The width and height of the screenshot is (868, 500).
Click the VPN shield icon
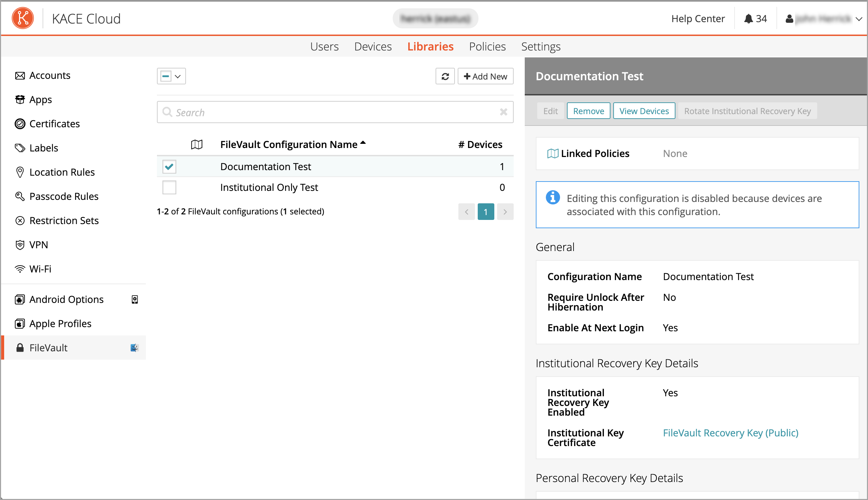20,245
